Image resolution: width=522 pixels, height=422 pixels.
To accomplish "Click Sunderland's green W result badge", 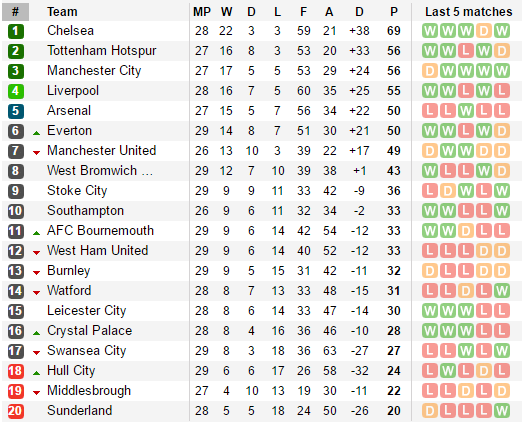I will (x=502, y=411).
